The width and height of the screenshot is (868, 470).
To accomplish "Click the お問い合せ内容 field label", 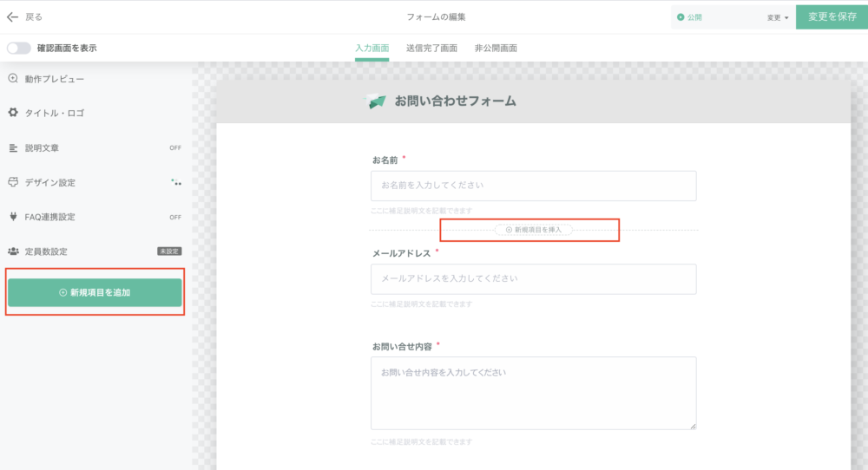I will click(x=402, y=347).
